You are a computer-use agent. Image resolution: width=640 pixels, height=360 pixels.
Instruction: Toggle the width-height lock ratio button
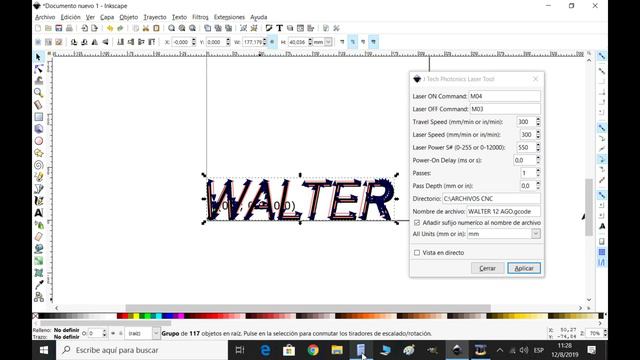(x=272, y=42)
